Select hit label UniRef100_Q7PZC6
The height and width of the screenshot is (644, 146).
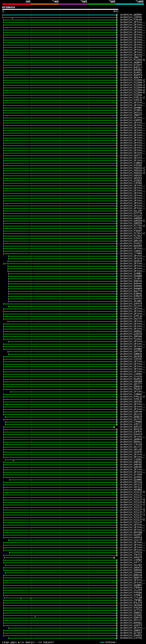click(131, 552)
